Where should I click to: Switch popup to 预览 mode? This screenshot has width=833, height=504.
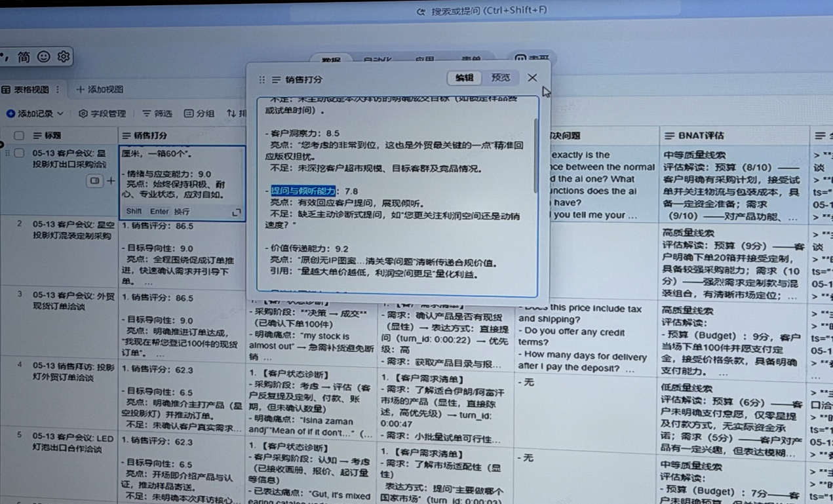coord(501,77)
